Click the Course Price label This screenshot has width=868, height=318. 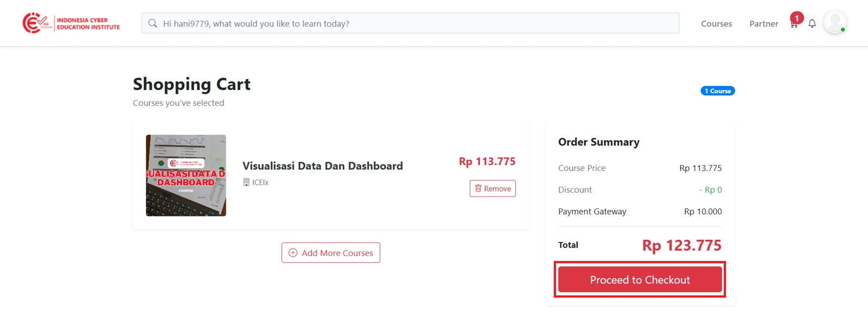pos(582,168)
